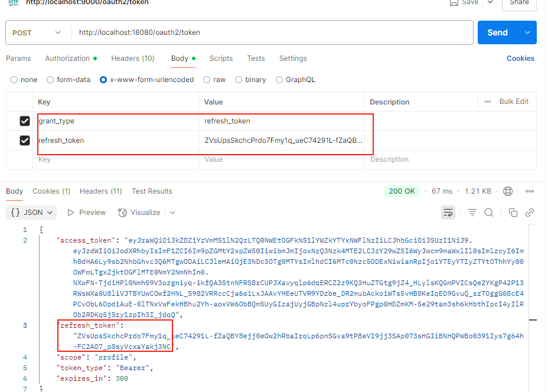548x392 pixels.
Task: Copy the response body to clipboard
Action: tap(513, 212)
